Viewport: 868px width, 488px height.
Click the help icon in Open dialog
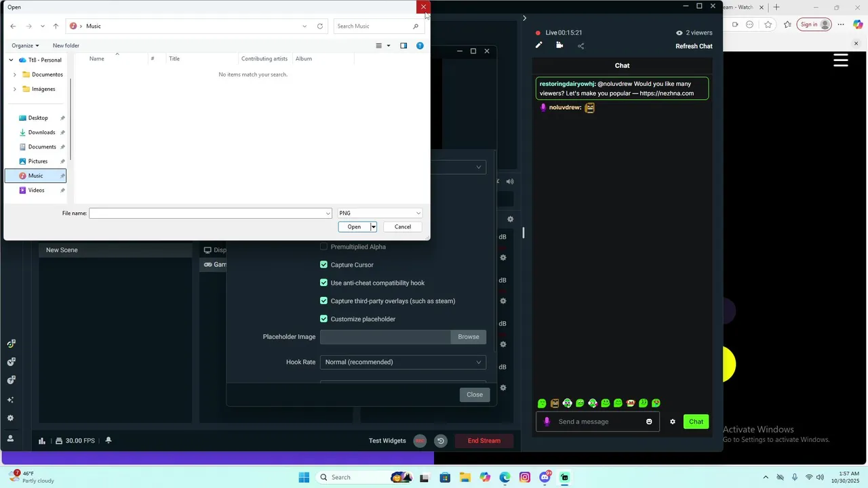420,45
